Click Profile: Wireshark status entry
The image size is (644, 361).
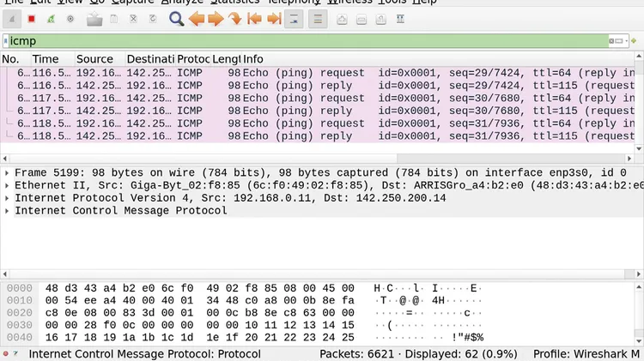coord(586,354)
